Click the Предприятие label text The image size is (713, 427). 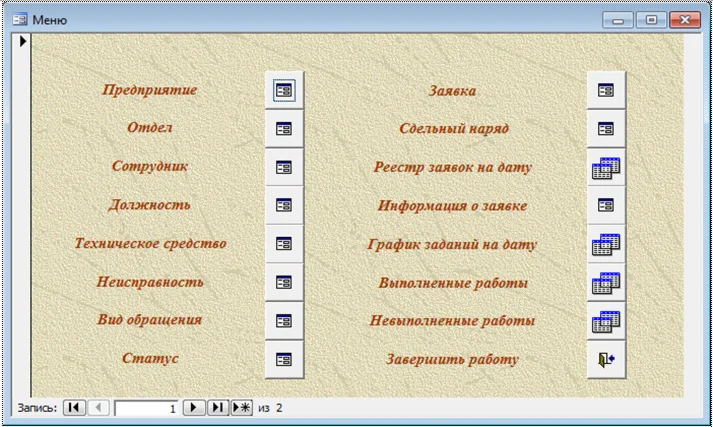tap(150, 90)
